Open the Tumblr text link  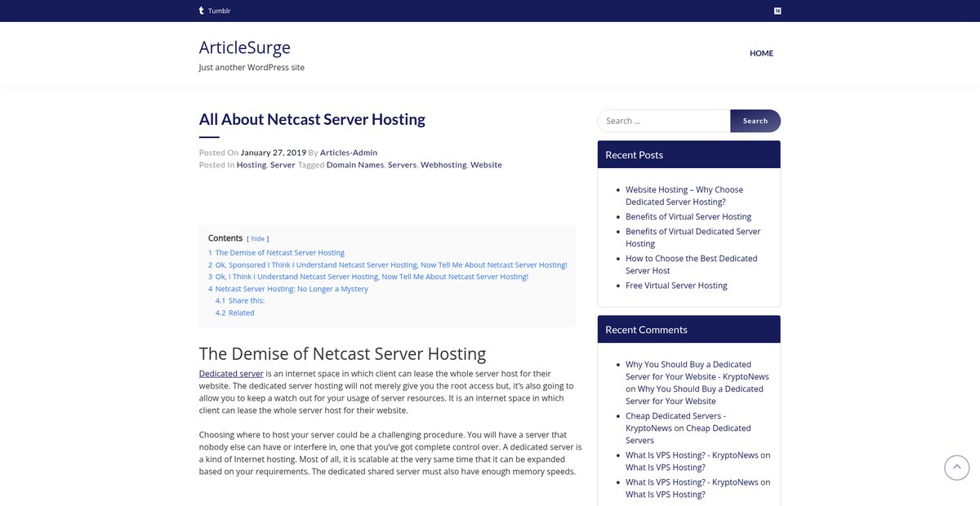point(219,11)
